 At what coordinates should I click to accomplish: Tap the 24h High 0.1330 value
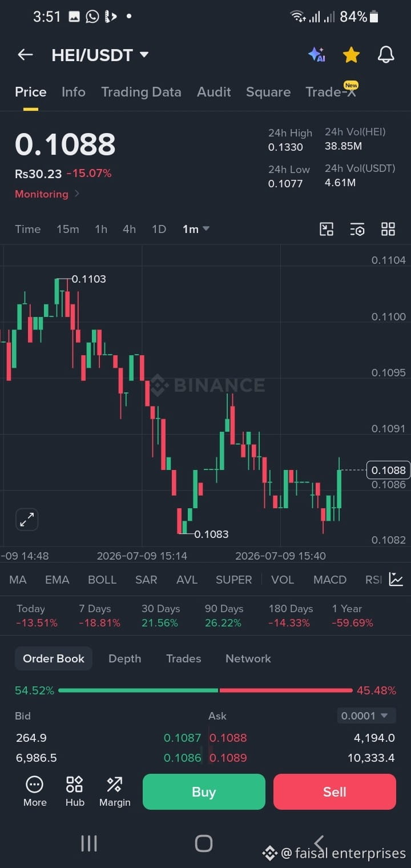[x=286, y=147]
